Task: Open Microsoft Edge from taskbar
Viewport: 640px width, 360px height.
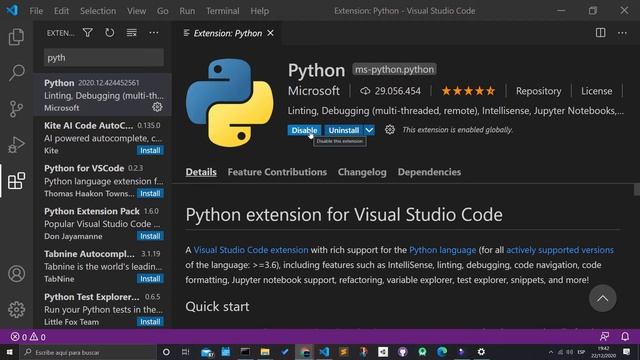Action: (442, 352)
